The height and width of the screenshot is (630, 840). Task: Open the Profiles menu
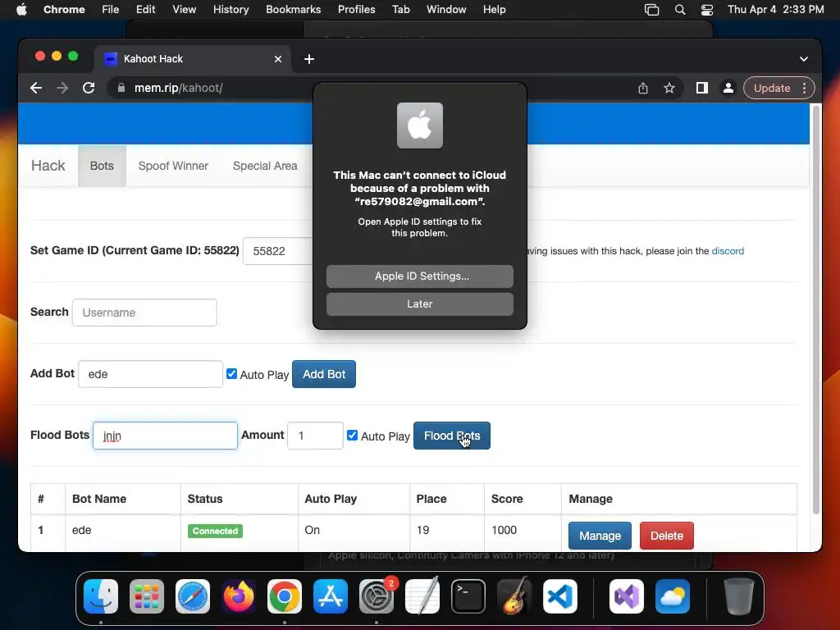coord(356,10)
